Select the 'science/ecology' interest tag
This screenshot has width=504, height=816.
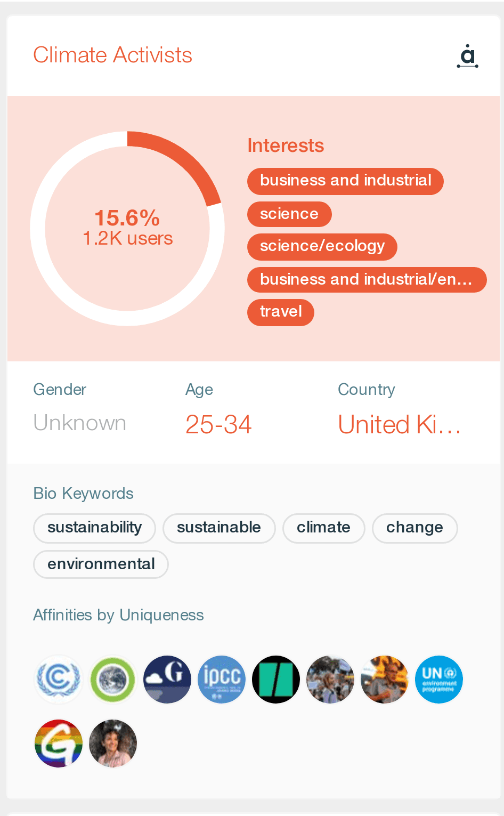point(322,247)
